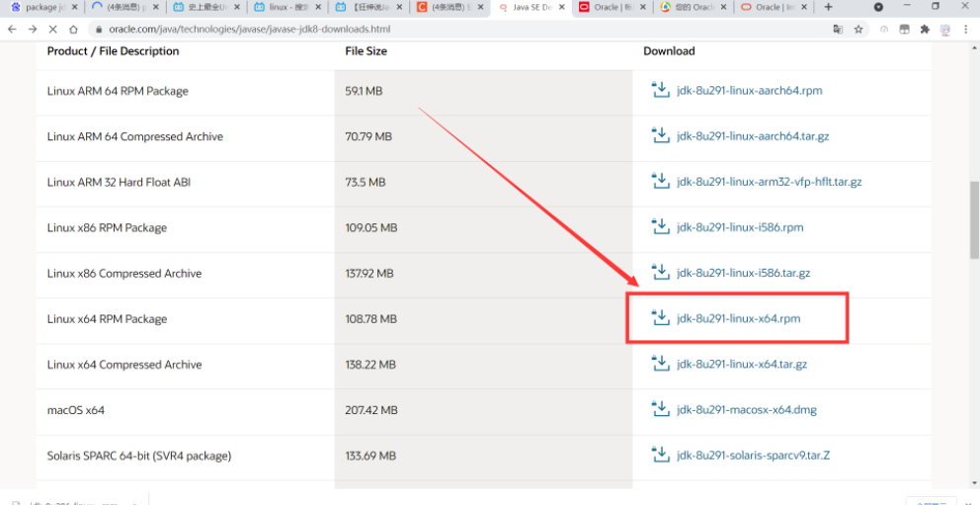Viewport: 980px width, 505px height.
Task: Click download icon beside jdk-8u291-linux-x64.tar.gz
Action: coord(660,364)
